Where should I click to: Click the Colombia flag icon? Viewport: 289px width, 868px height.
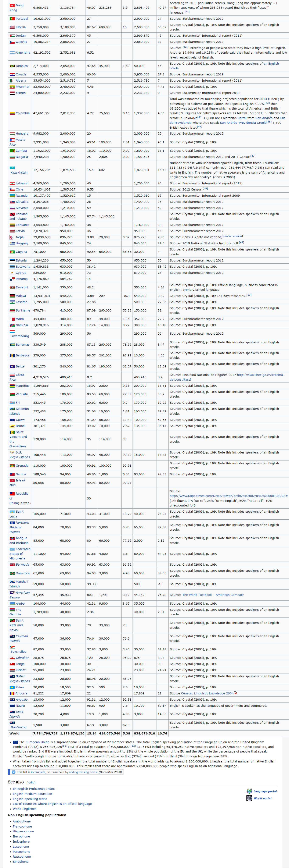pyautogui.click(x=12, y=113)
